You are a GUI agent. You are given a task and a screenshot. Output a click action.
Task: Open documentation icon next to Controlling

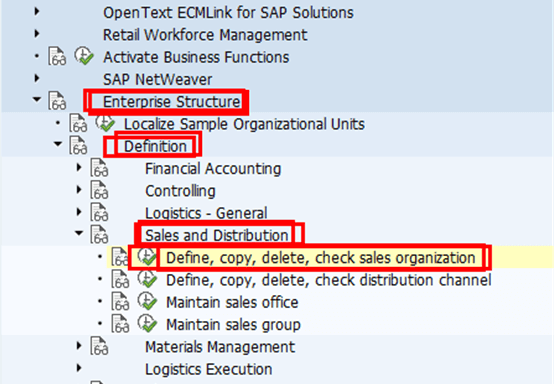[99, 190]
